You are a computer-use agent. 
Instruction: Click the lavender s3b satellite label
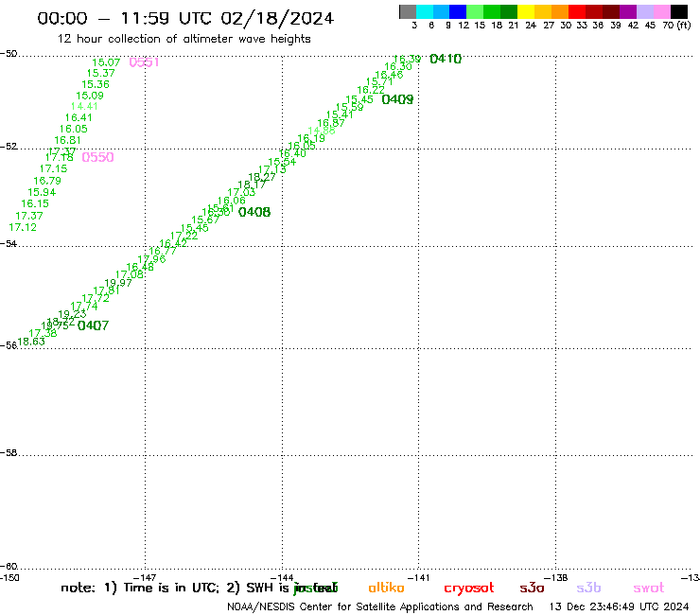pos(588,588)
